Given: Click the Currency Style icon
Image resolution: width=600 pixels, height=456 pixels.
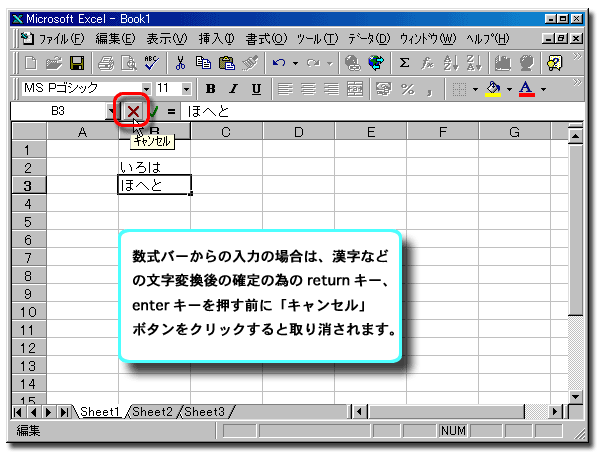Looking at the screenshot, I should 384,89.
